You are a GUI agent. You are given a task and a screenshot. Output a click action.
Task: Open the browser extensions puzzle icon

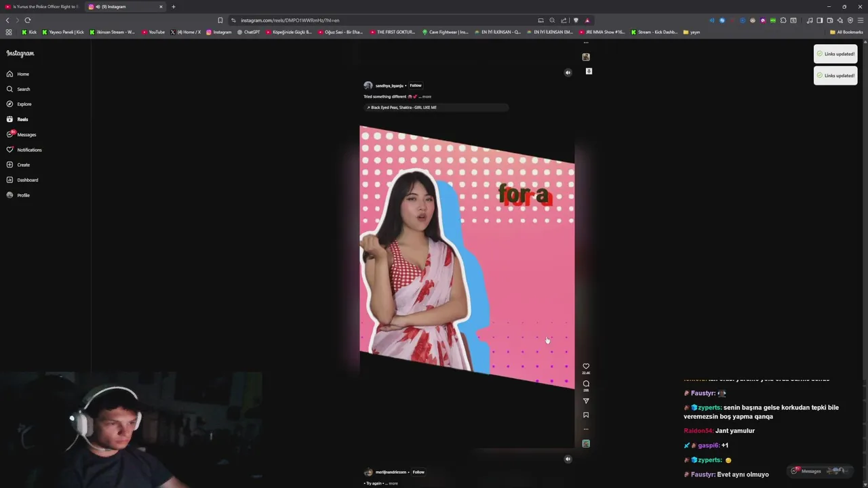(x=783, y=20)
